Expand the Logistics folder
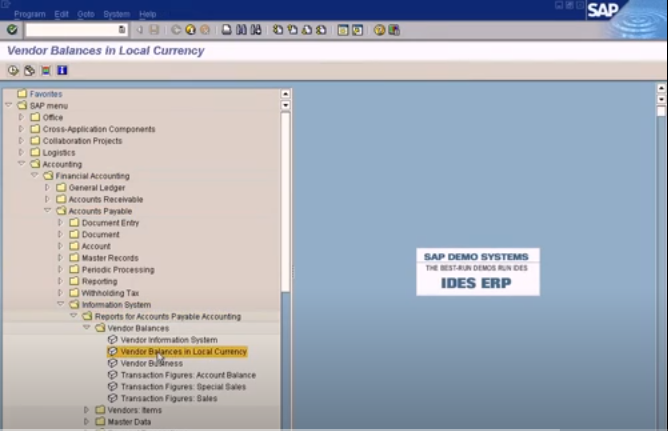Image resolution: width=668 pixels, height=431 pixels. pos(21,152)
